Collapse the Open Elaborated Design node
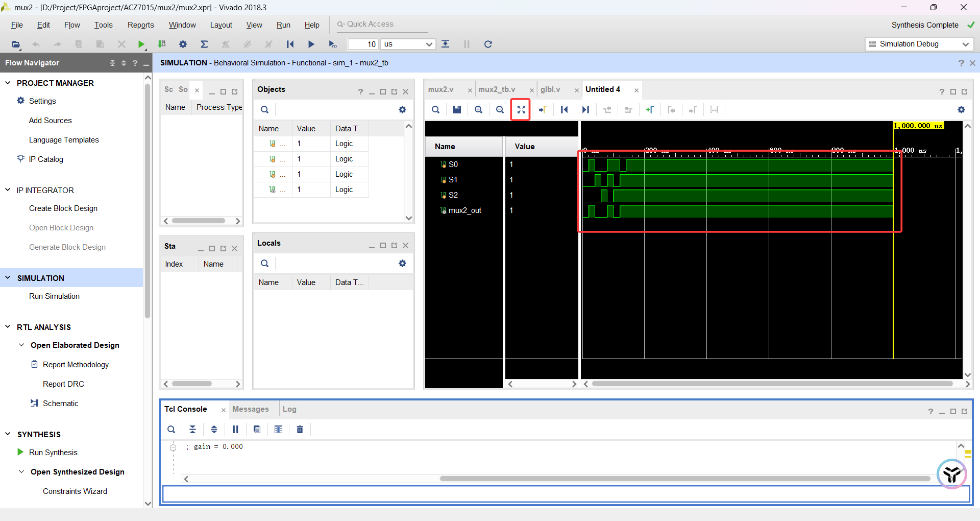This screenshot has width=980, height=521. click(21, 345)
